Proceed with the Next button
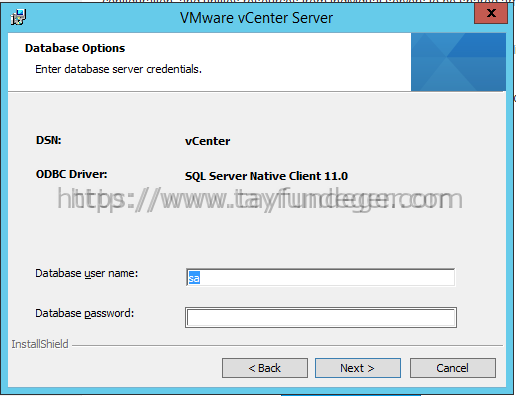 tap(358, 368)
